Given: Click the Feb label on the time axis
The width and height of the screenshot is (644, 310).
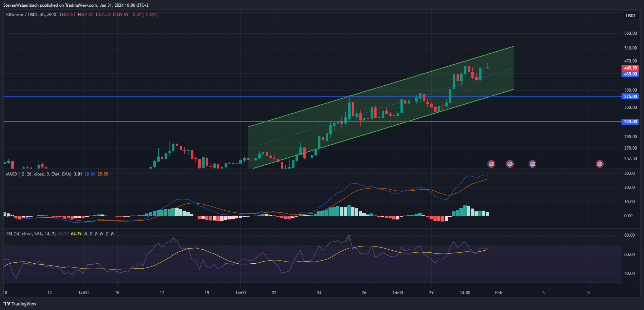Looking at the screenshot, I should click(x=499, y=293).
